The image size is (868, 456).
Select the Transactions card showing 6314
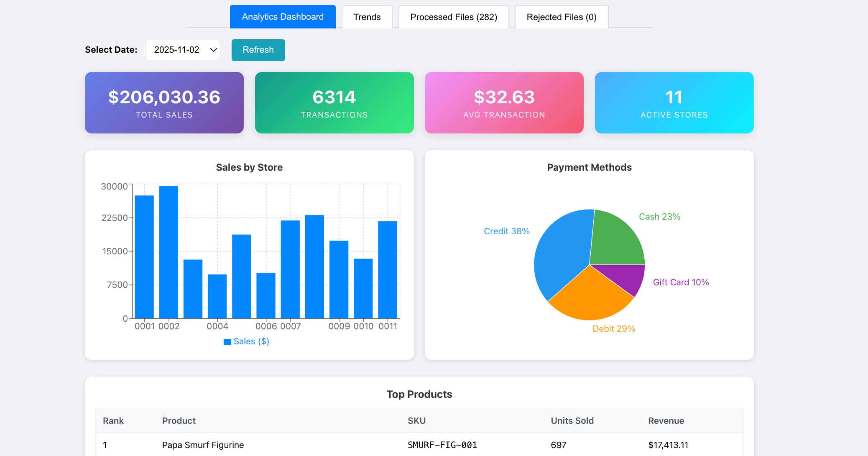tap(334, 102)
